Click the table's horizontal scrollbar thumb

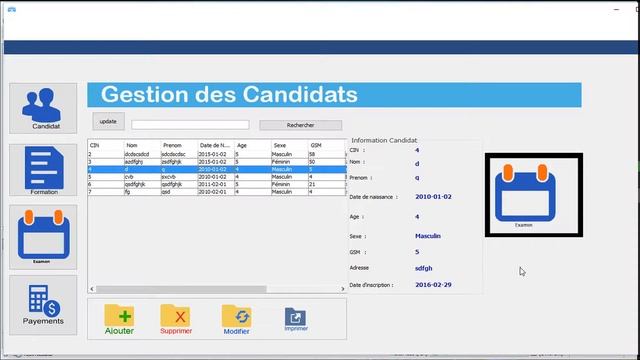click(181, 289)
